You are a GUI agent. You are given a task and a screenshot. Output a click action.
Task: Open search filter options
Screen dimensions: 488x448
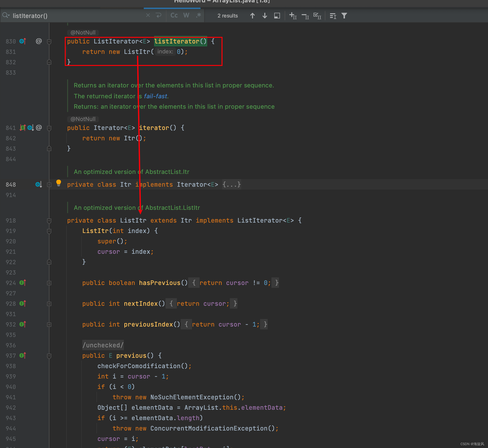(344, 16)
